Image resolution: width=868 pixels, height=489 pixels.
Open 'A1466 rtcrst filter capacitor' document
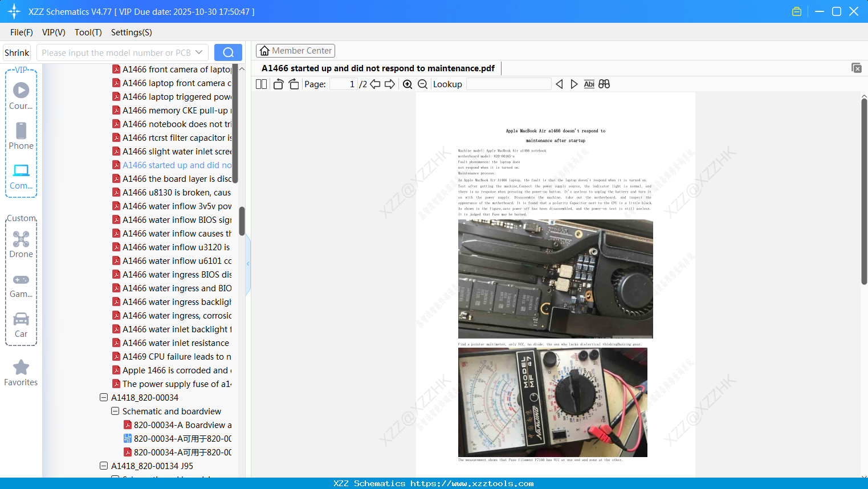pos(177,137)
